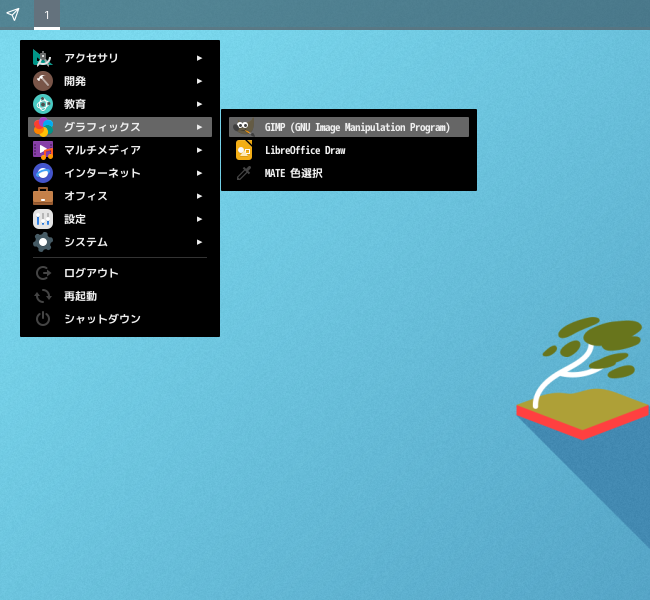
Task: Click the マルチメディア media icon
Action: (x=43, y=150)
